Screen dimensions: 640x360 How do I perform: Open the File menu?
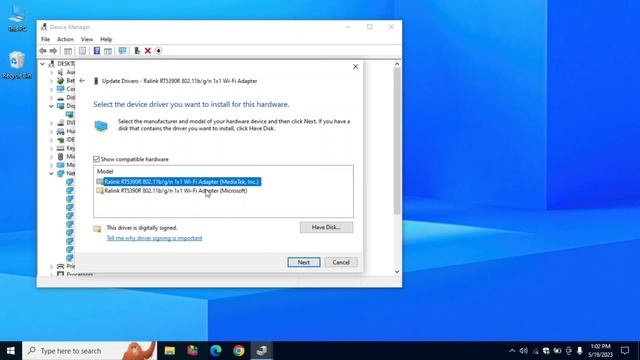(45, 39)
